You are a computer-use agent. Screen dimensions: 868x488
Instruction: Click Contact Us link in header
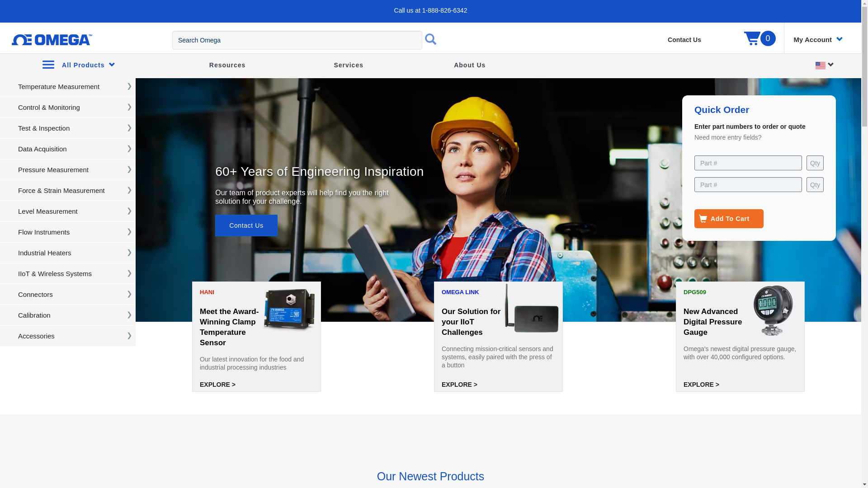[x=684, y=40]
